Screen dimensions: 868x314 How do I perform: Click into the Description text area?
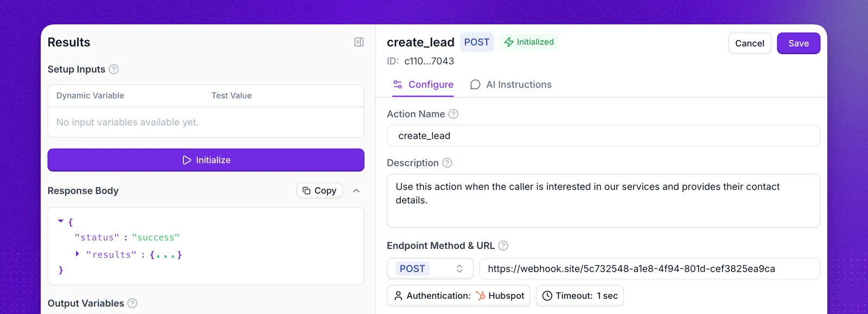point(603,201)
